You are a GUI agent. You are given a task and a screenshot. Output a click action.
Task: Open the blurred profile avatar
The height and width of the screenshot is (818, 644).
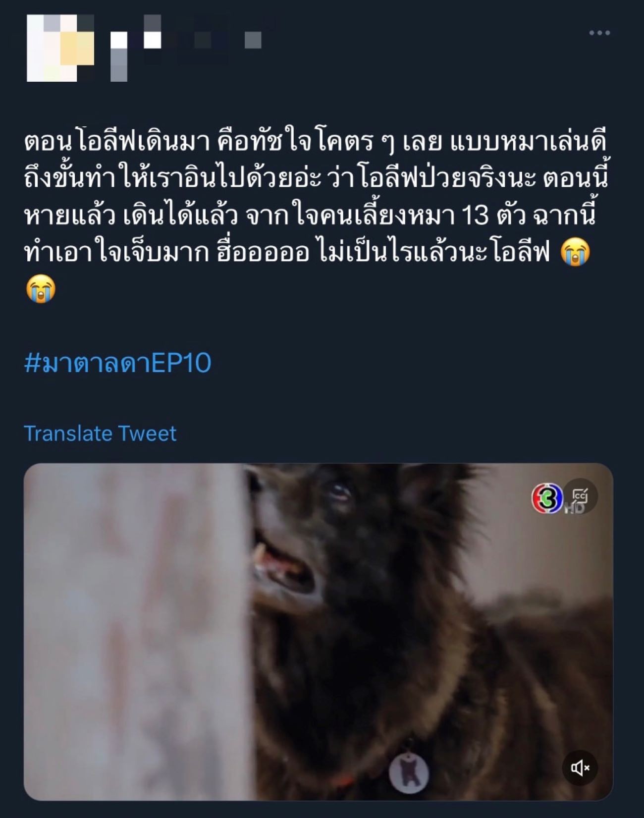tap(60, 48)
